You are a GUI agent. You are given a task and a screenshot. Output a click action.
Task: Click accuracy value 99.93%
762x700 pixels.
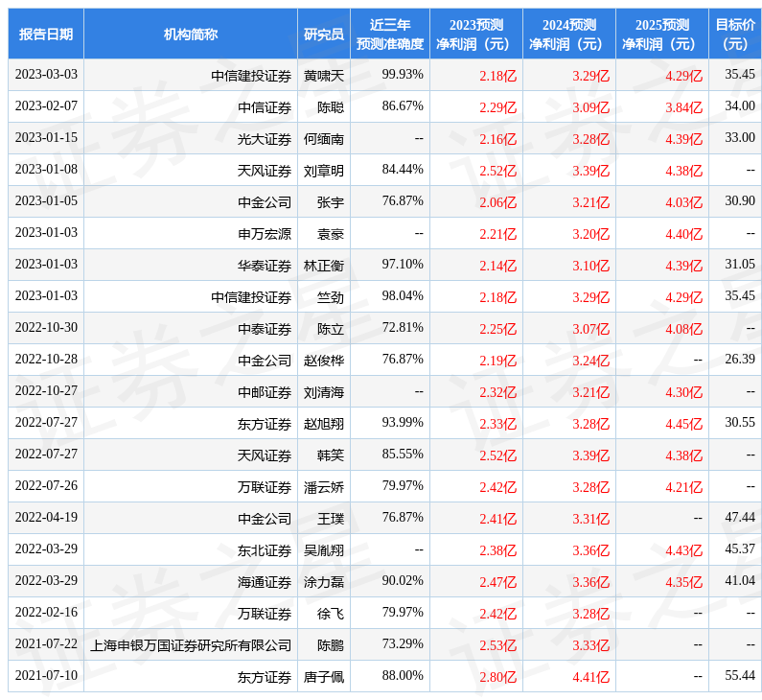click(x=403, y=74)
